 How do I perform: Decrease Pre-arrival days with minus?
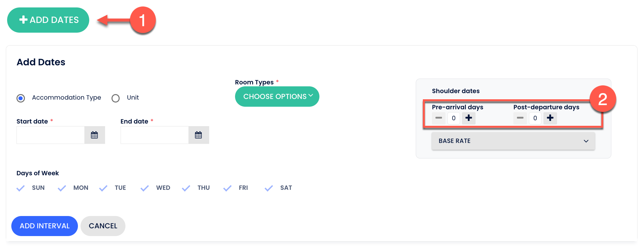pyautogui.click(x=439, y=118)
